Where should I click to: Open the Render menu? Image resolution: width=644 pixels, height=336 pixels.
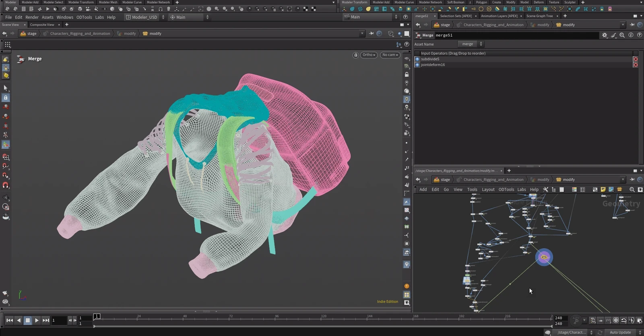click(x=32, y=17)
